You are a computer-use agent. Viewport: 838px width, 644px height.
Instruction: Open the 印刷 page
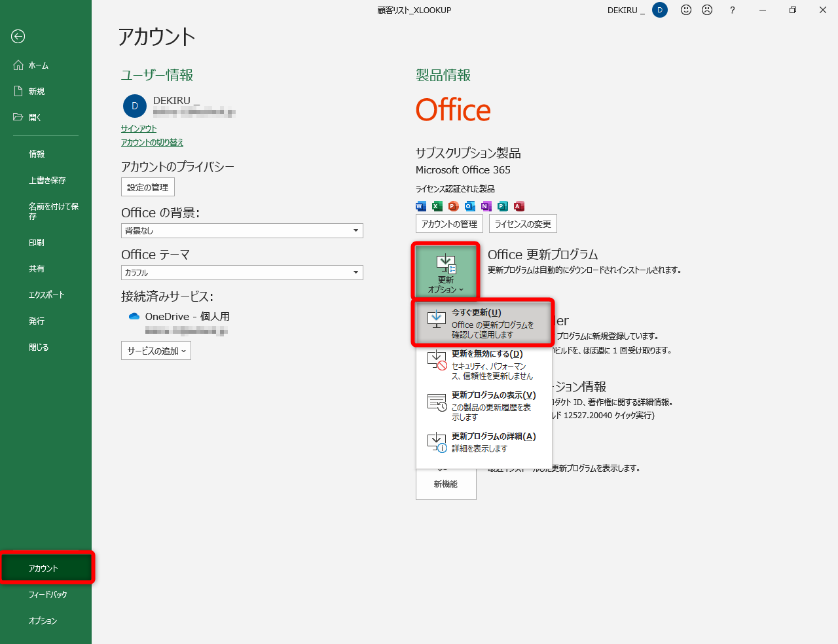point(46,243)
